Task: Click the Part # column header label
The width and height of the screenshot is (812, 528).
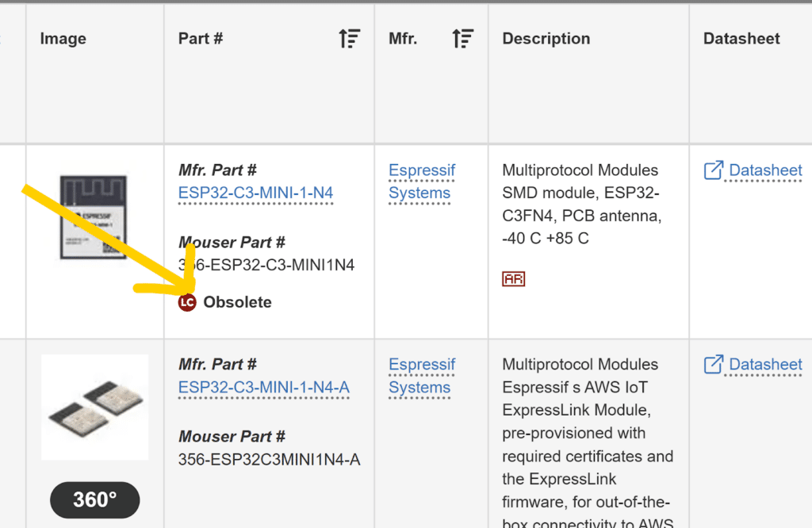Action: (201, 39)
